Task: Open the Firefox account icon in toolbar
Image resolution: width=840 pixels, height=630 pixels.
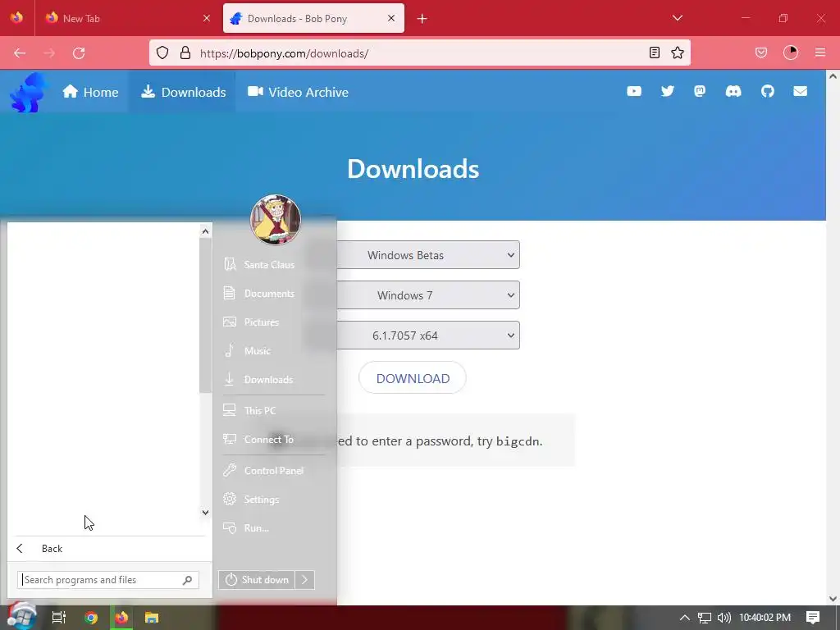Action: point(791,53)
